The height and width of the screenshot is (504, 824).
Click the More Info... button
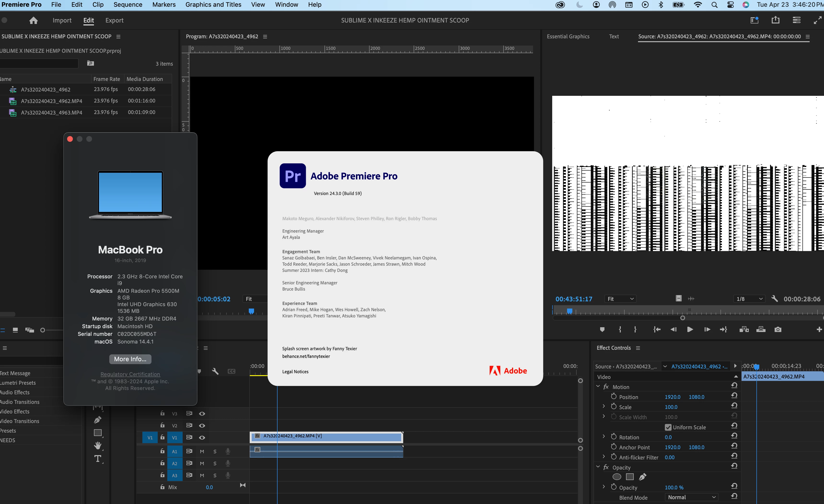[x=130, y=359]
